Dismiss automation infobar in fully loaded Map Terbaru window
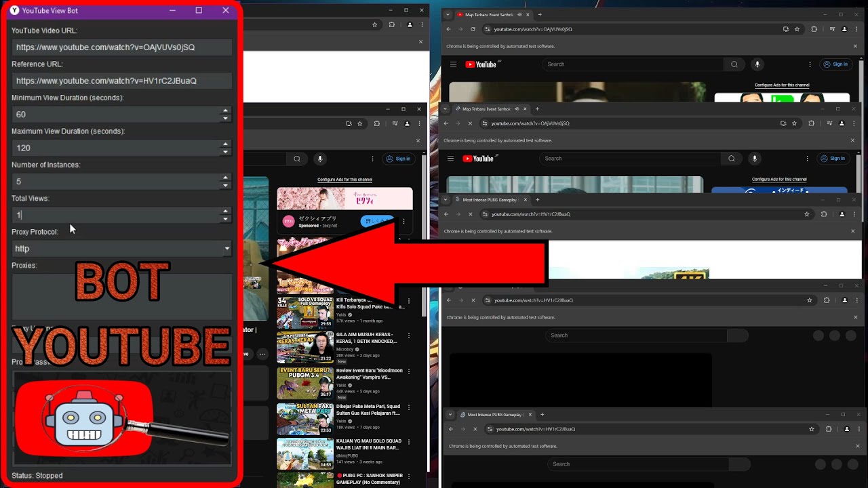This screenshot has height=488, width=868. 855,46
